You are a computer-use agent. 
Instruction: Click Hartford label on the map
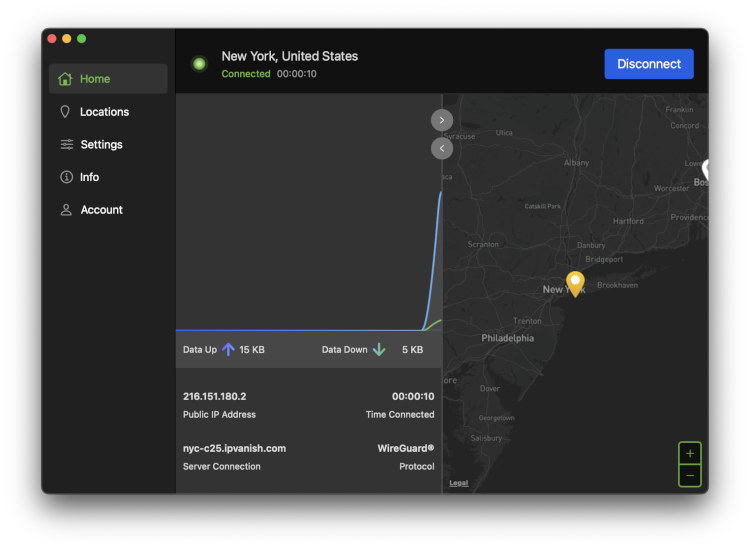click(628, 221)
